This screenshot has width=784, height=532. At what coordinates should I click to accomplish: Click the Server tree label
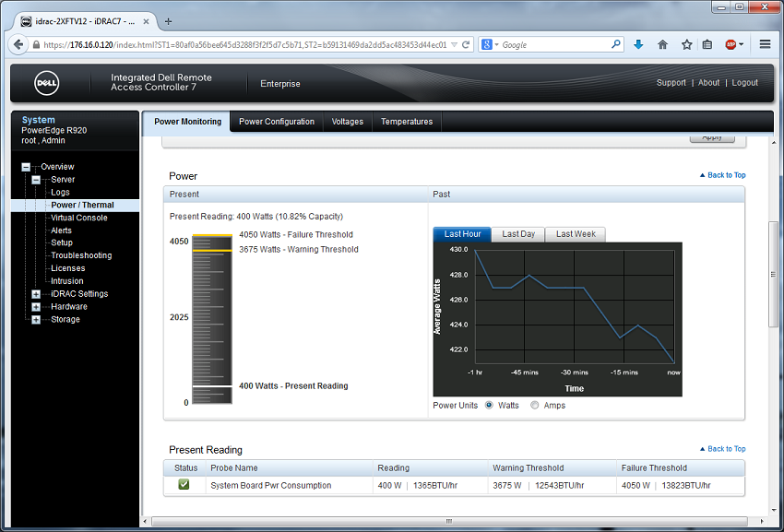63,180
